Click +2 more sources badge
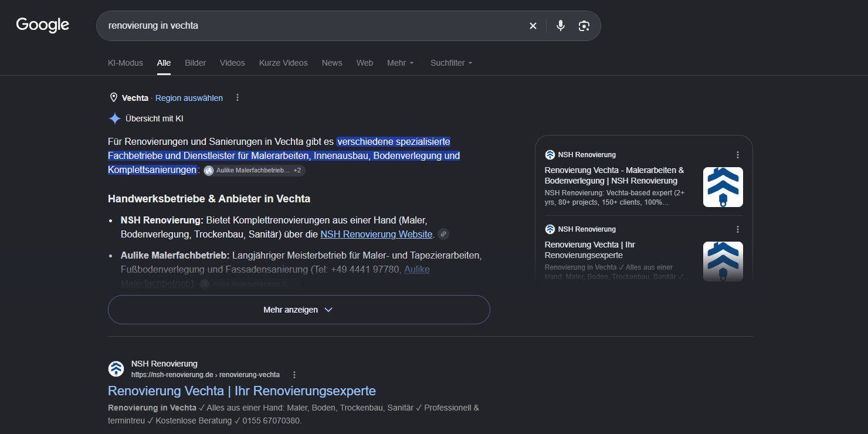Image resolution: width=868 pixels, height=434 pixels. pyautogui.click(x=297, y=170)
